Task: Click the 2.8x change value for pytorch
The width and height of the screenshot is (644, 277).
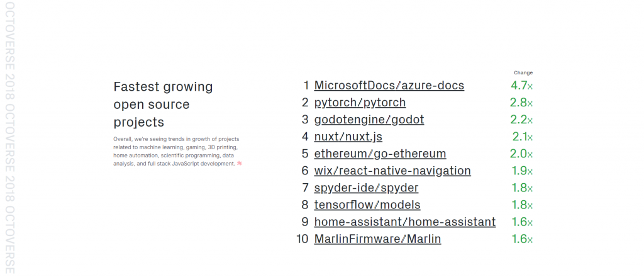Action: pos(521,103)
